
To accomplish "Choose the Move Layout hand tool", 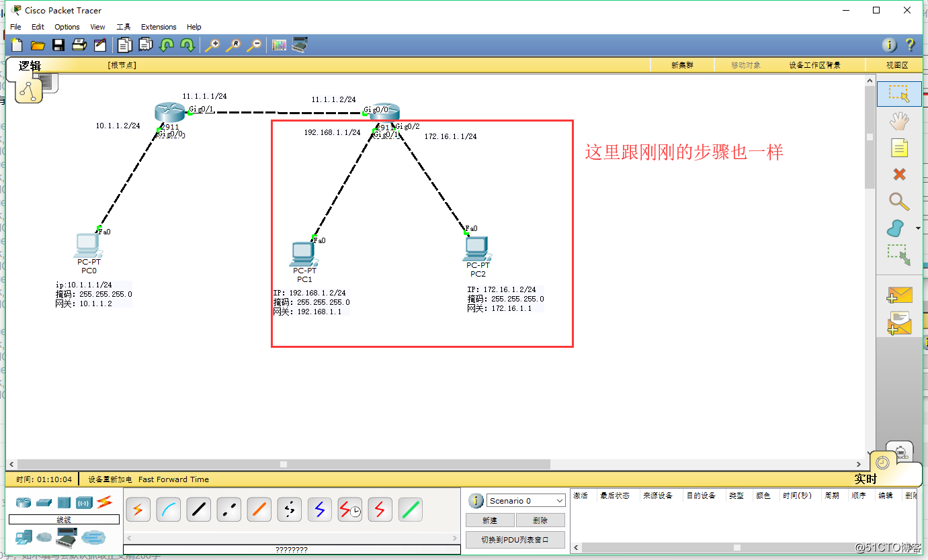I will pyautogui.click(x=899, y=121).
